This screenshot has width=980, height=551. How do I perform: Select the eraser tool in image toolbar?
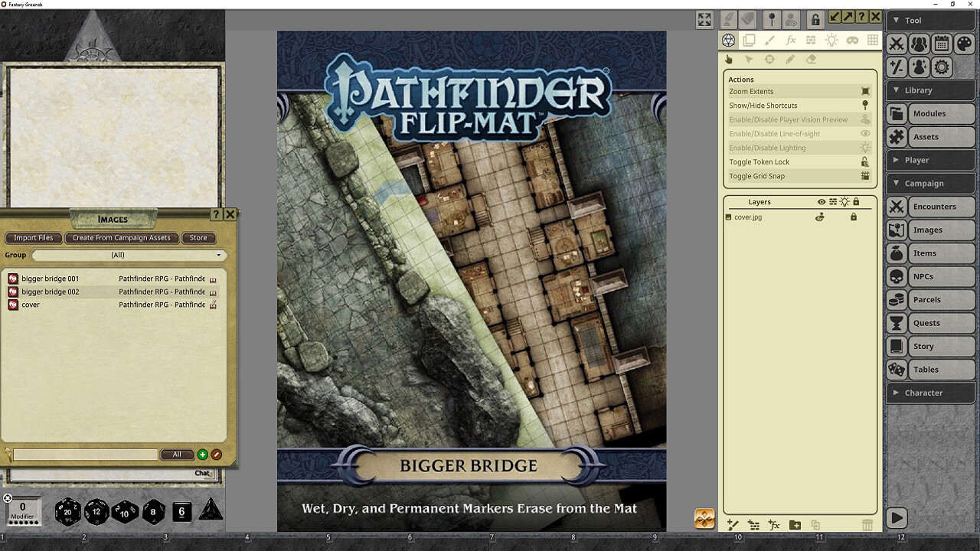(x=811, y=59)
